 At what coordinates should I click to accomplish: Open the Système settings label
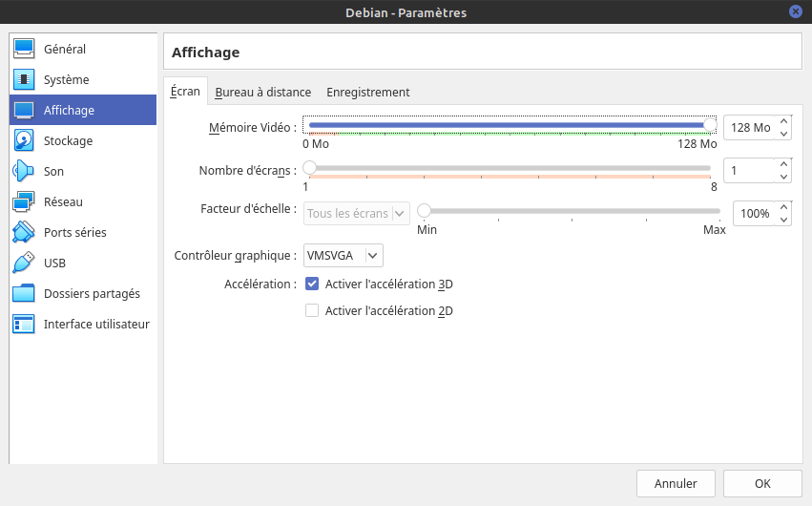[66, 80]
